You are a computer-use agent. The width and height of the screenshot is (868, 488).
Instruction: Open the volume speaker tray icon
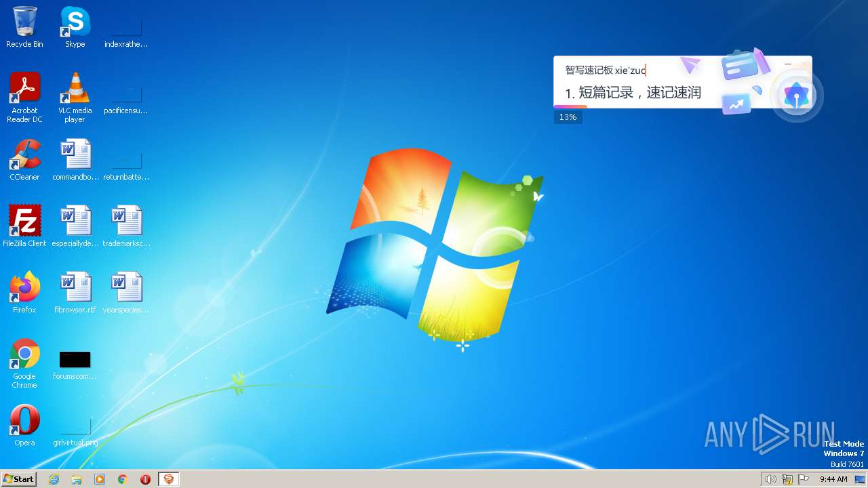pos(770,479)
